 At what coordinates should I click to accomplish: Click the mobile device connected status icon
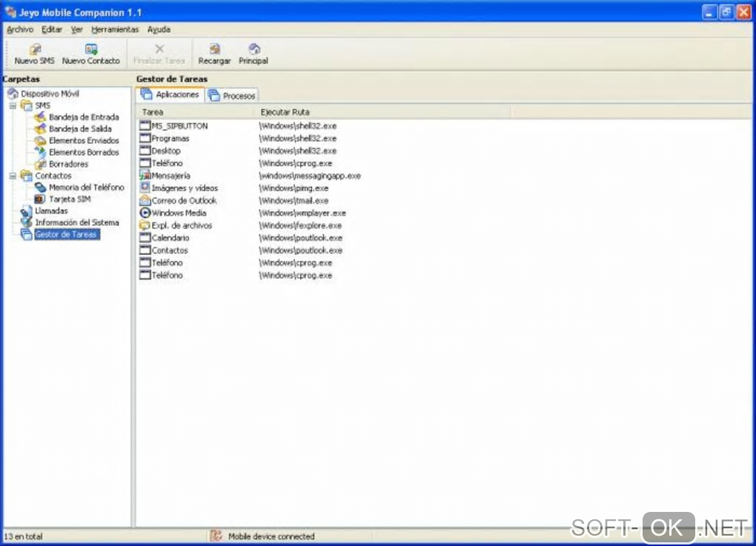[216, 536]
